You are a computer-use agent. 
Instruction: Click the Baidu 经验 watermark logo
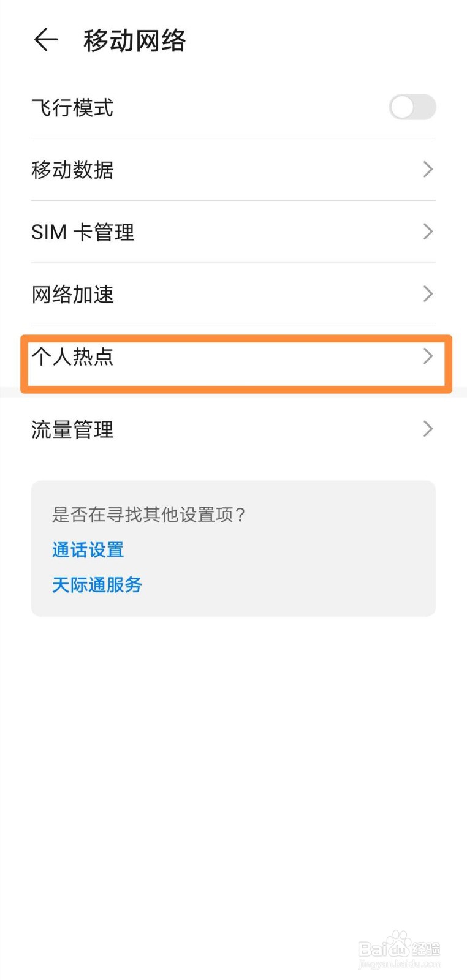(x=399, y=949)
